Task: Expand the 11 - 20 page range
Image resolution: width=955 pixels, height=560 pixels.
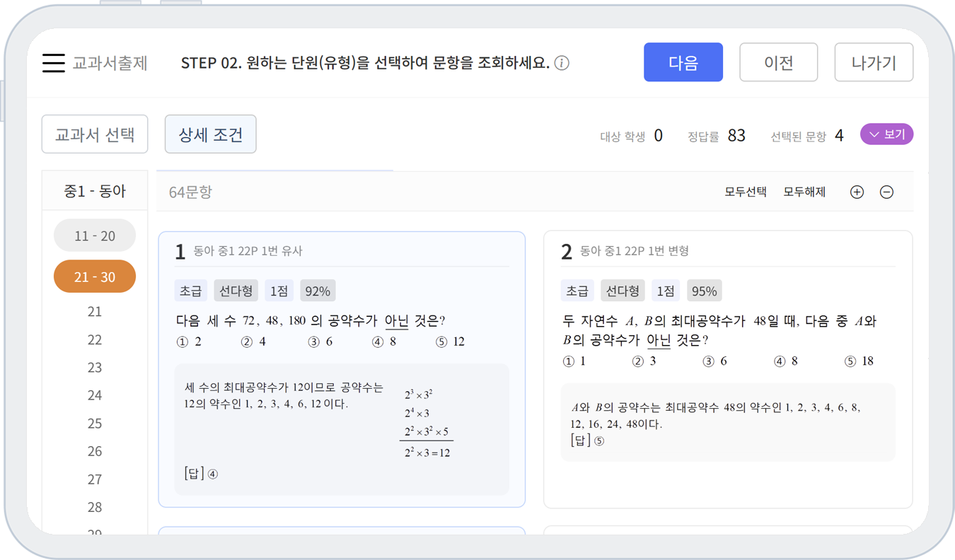Action: click(x=95, y=236)
